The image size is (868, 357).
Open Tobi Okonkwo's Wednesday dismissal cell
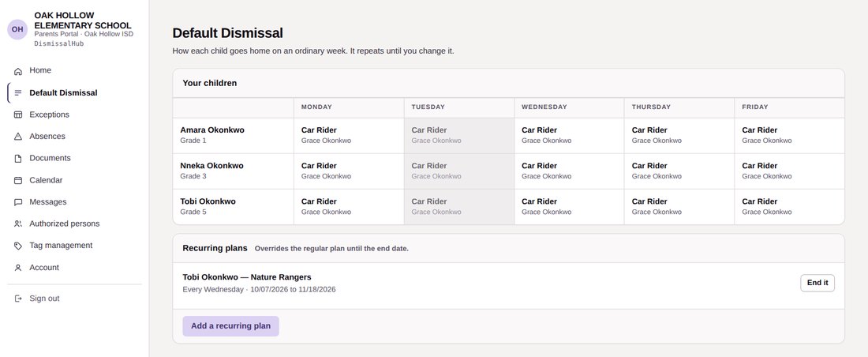point(569,207)
